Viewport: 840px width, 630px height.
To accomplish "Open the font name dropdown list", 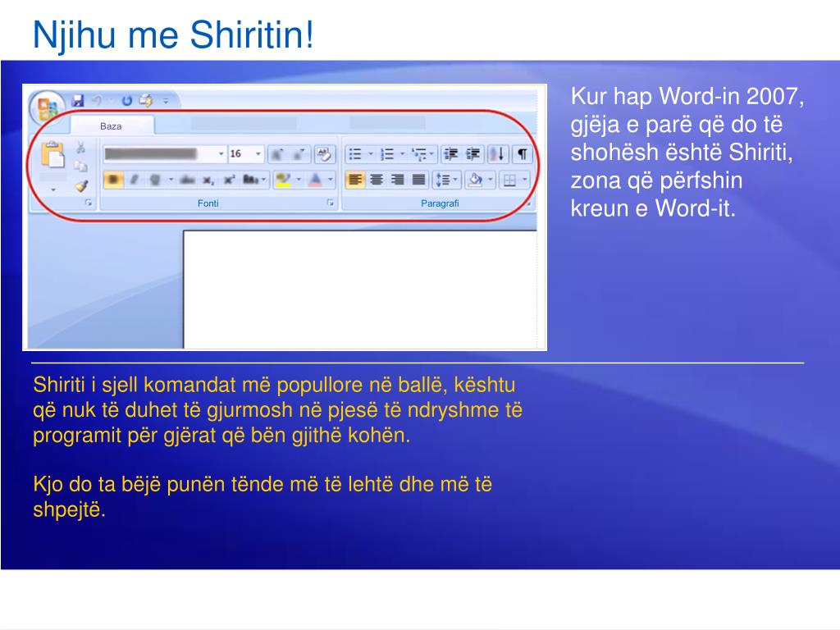I will pos(221,154).
